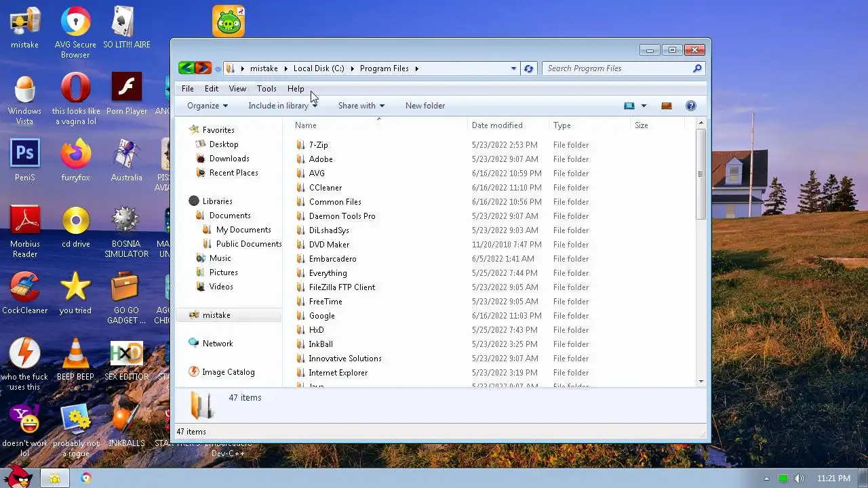Open the view options dropdown arrow

click(644, 106)
